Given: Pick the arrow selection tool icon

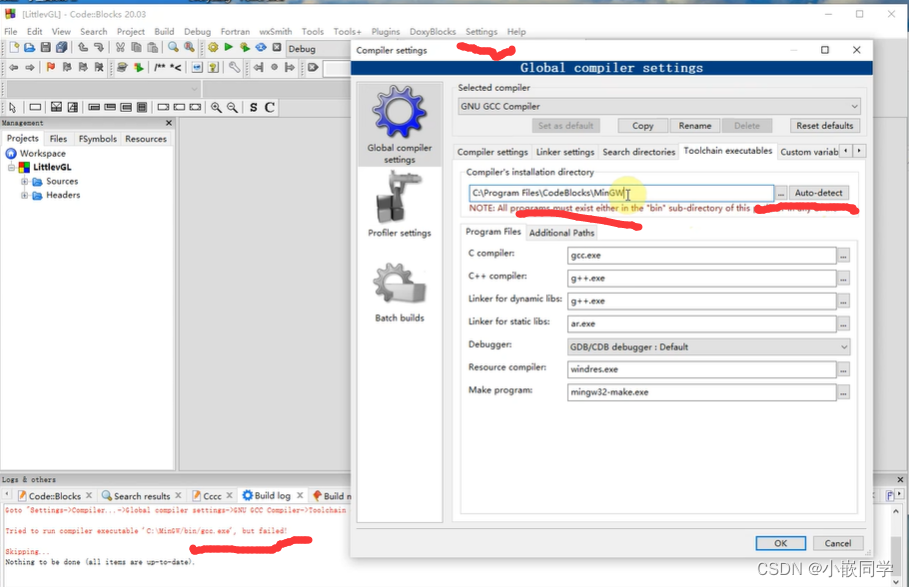Looking at the screenshot, I should click(x=12, y=107).
